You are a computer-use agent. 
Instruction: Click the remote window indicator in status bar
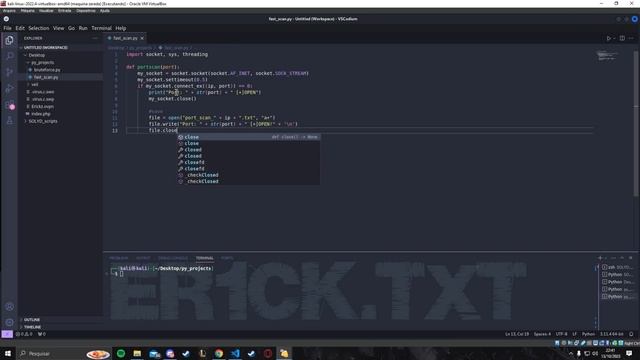pos(7,334)
